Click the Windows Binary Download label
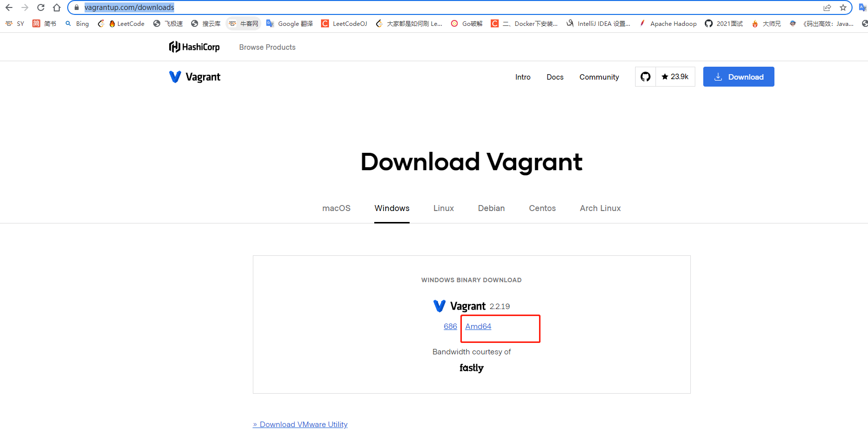Image resolution: width=868 pixels, height=436 pixels. (471, 280)
